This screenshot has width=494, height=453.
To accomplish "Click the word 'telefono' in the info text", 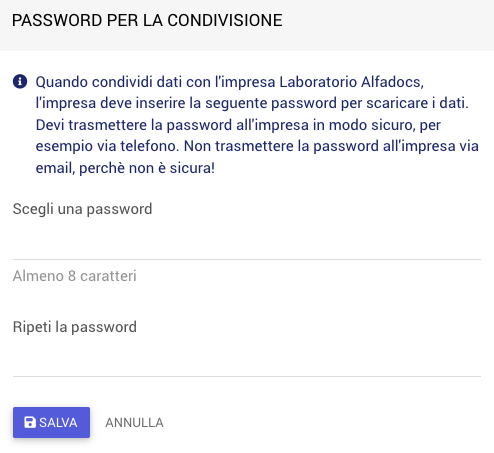I will point(148,146).
